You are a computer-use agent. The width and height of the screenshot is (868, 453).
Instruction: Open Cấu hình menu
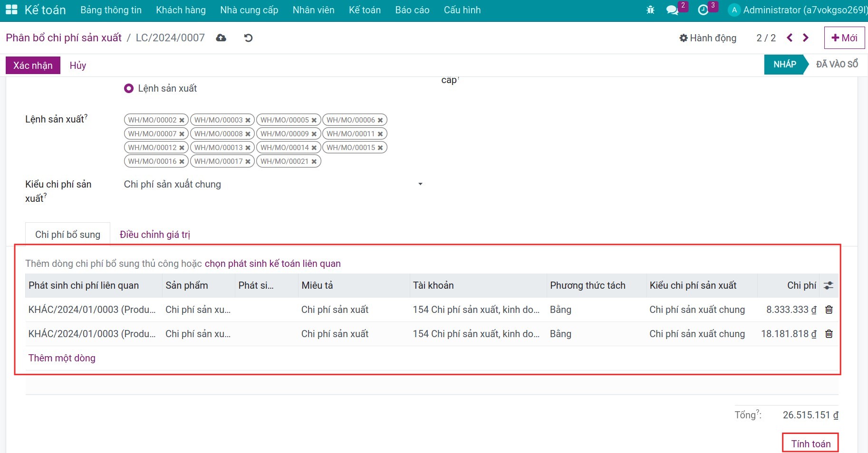point(462,10)
